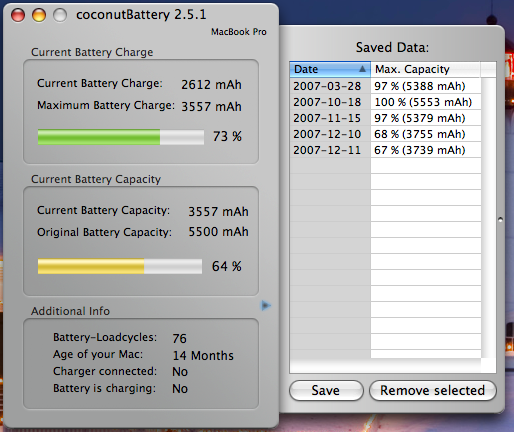Click the Max. Capacity column header
Screen dimensions: 514x432
426,69
